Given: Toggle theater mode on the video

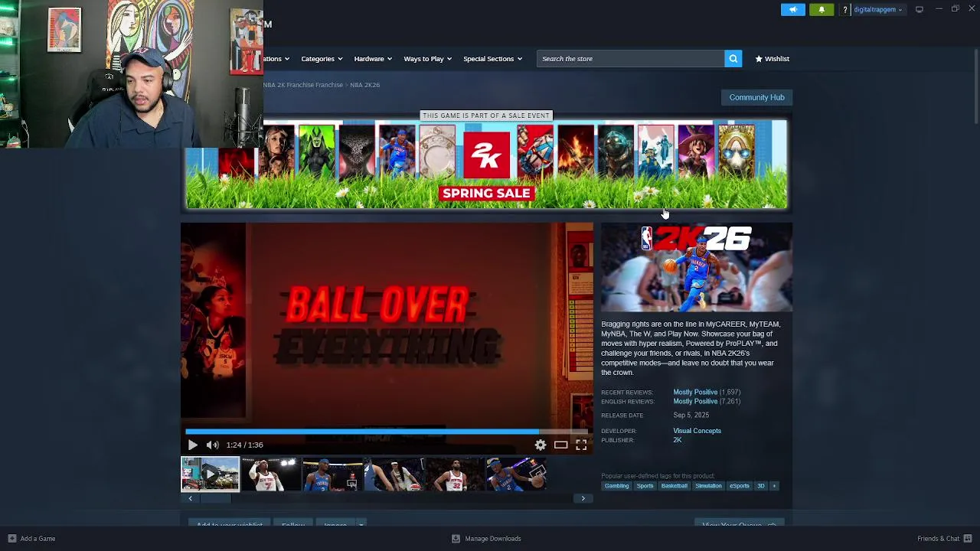Looking at the screenshot, I should [x=560, y=445].
